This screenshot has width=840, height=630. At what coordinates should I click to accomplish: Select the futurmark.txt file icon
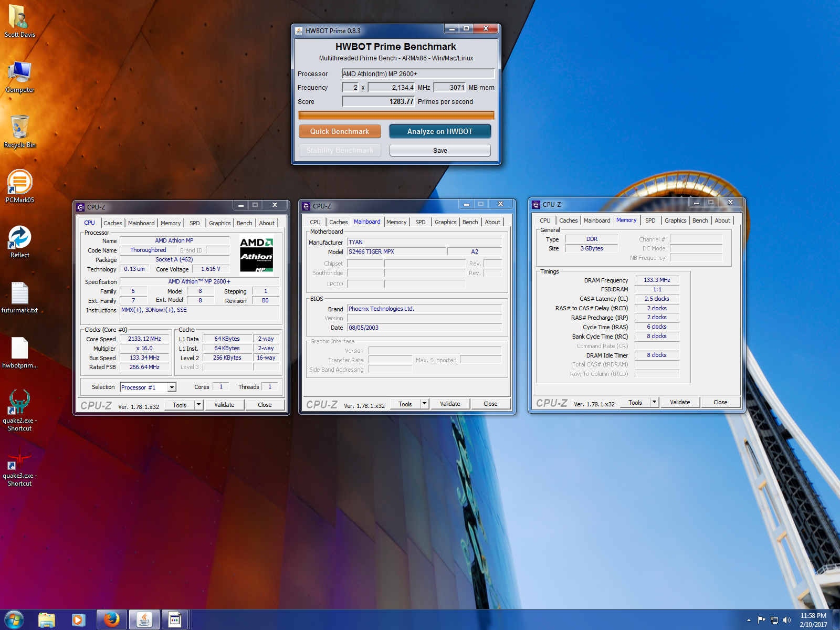click(x=20, y=297)
